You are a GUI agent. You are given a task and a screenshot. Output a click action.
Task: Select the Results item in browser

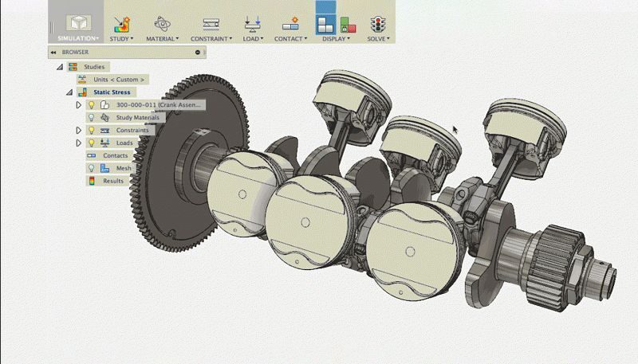coord(113,181)
